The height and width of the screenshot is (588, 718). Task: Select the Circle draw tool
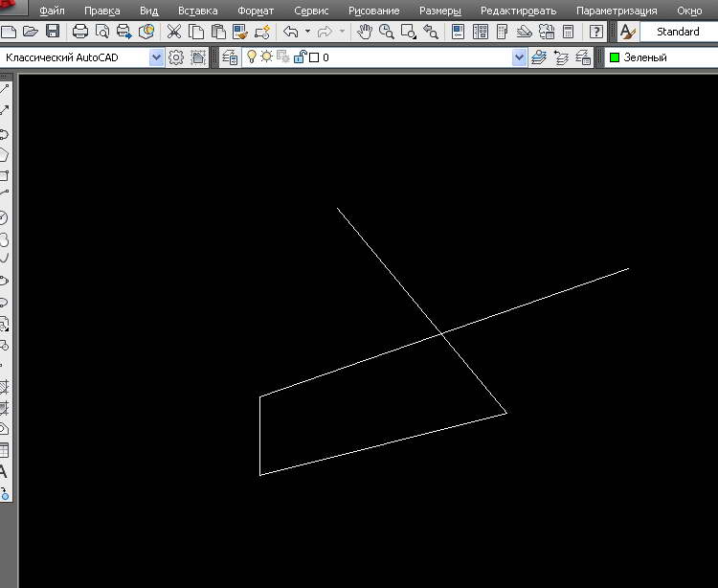4,218
